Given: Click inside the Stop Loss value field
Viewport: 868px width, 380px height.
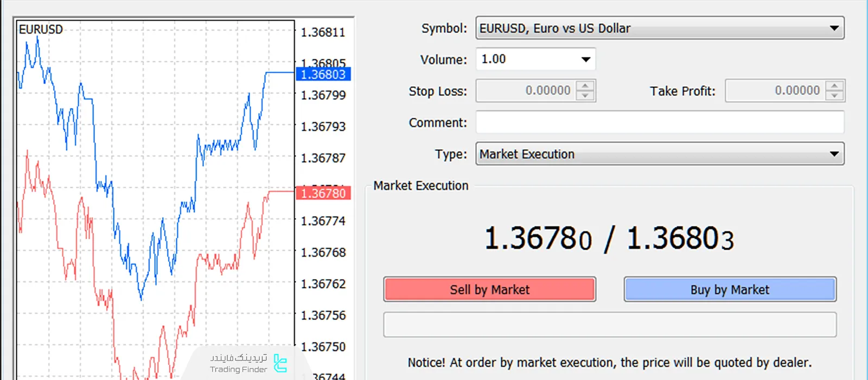Looking at the screenshot, I should click(525, 91).
